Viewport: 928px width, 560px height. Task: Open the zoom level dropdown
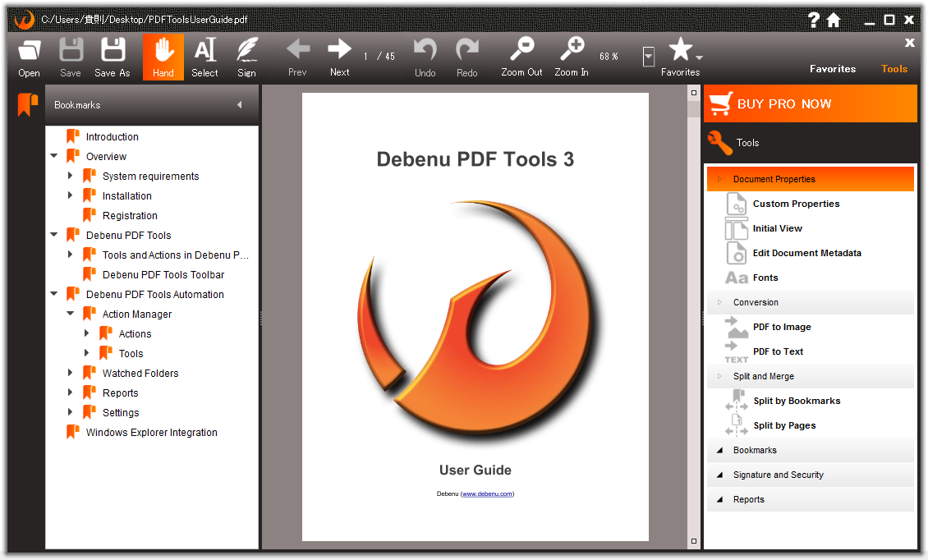coord(649,57)
